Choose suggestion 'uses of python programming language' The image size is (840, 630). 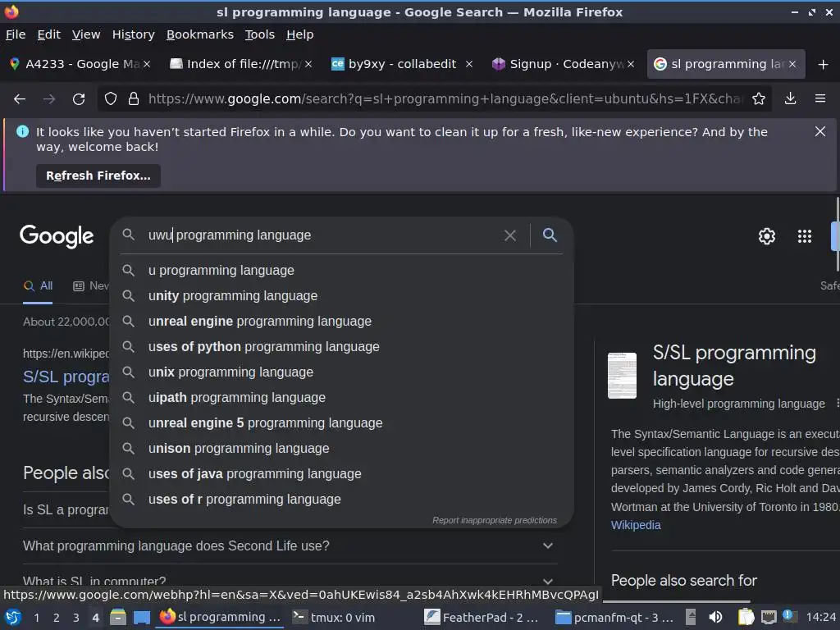pyautogui.click(x=342, y=347)
